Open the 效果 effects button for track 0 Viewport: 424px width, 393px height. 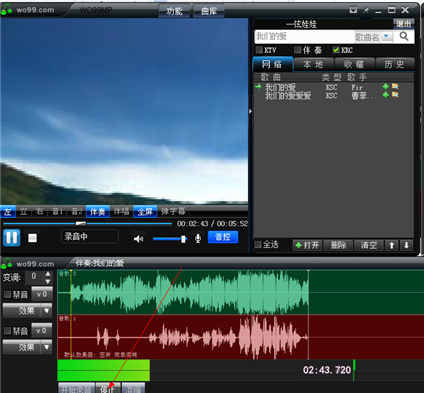pos(22,311)
